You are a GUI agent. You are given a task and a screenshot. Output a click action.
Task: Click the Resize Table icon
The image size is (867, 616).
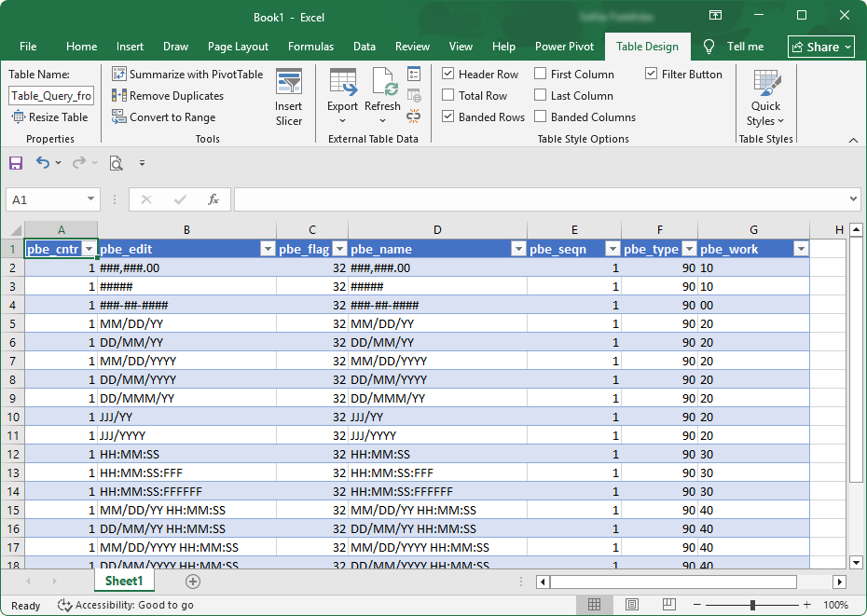pyautogui.click(x=16, y=116)
